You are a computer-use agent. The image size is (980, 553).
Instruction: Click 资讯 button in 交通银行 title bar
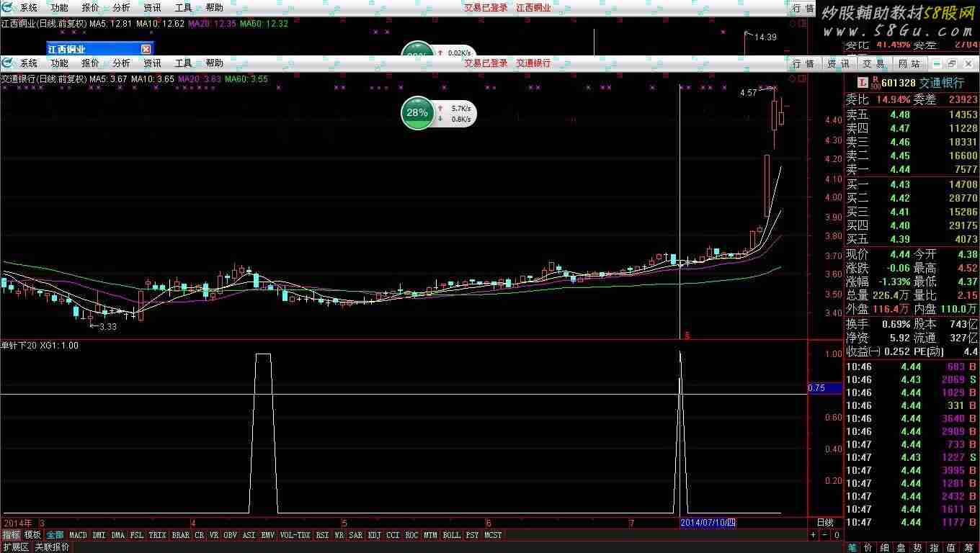838,64
